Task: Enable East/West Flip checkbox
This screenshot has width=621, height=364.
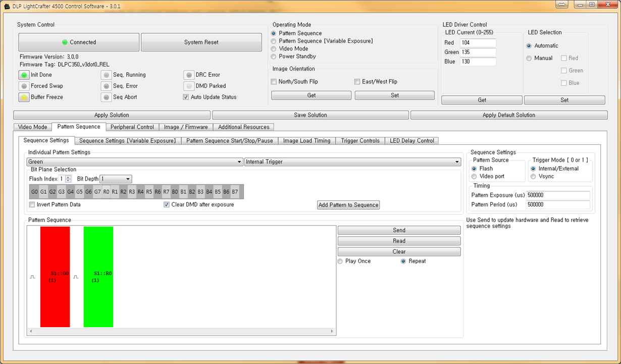Action: tap(357, 81)
